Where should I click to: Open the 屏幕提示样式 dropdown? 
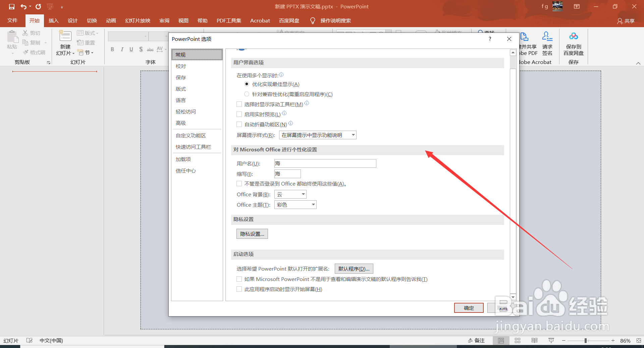(x=318, y=135)
